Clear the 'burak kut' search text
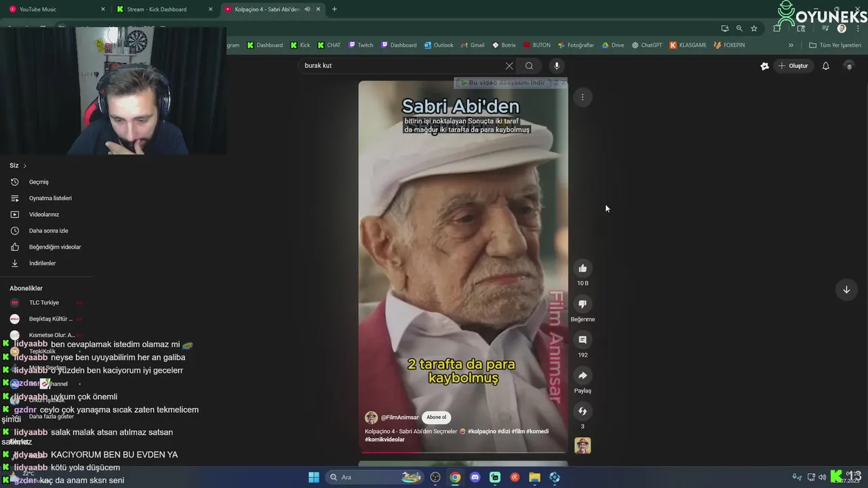The height and width of the screenshot is (488, 868). click(x=509, y=66)
